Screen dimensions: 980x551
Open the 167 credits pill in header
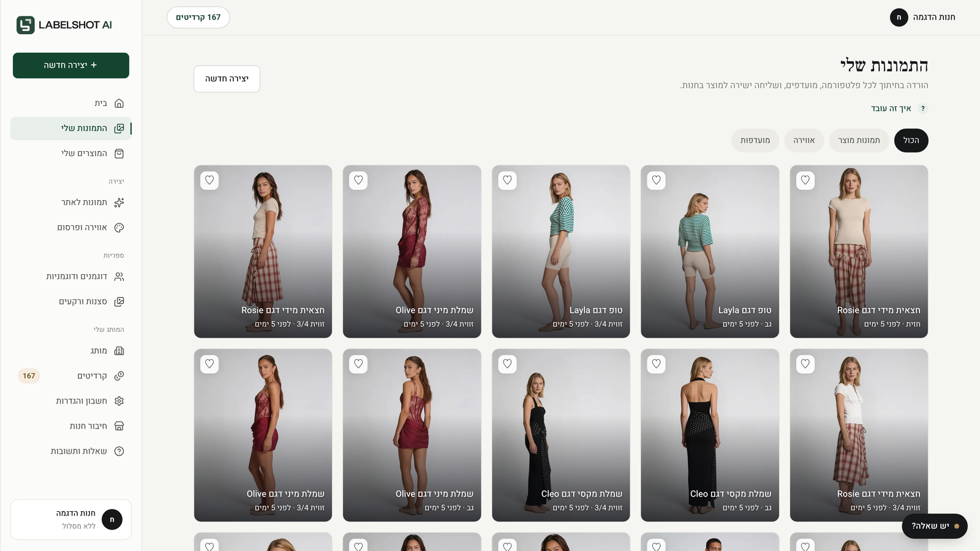click(x=198, y=17)
